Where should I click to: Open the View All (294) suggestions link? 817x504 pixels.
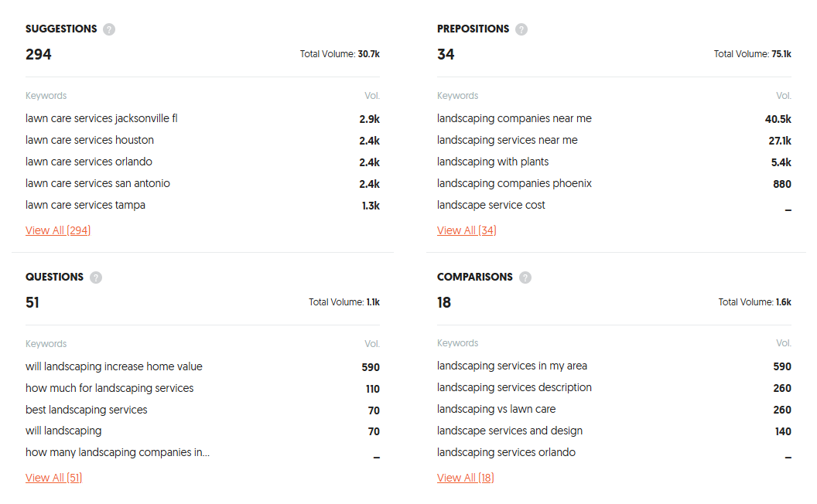click(x=58, y=230)
